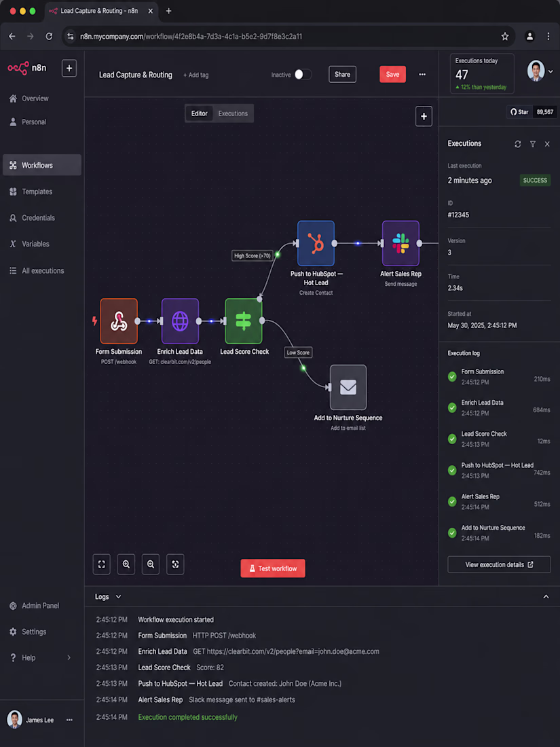Image resolution: width=560 pixels, height=747 pixels.
Task: Select Workflows in the sidebar
Action: click(42, 165)
